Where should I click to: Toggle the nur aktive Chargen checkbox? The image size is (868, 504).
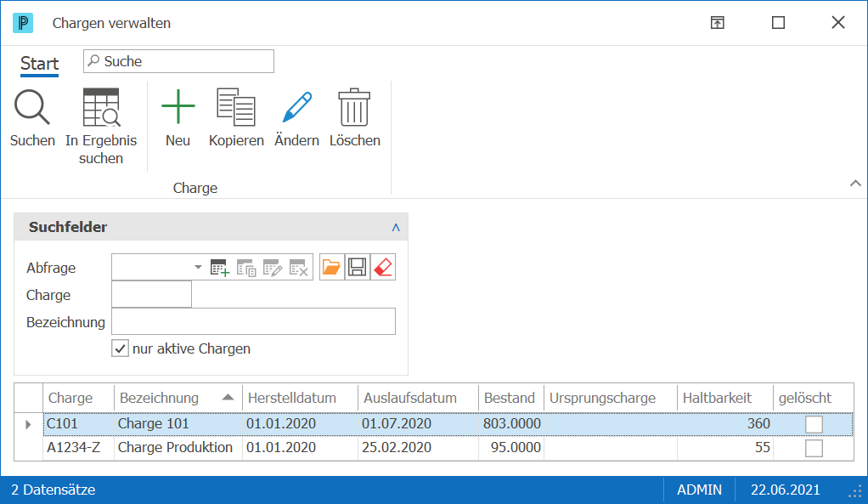(x=120, y=349)
